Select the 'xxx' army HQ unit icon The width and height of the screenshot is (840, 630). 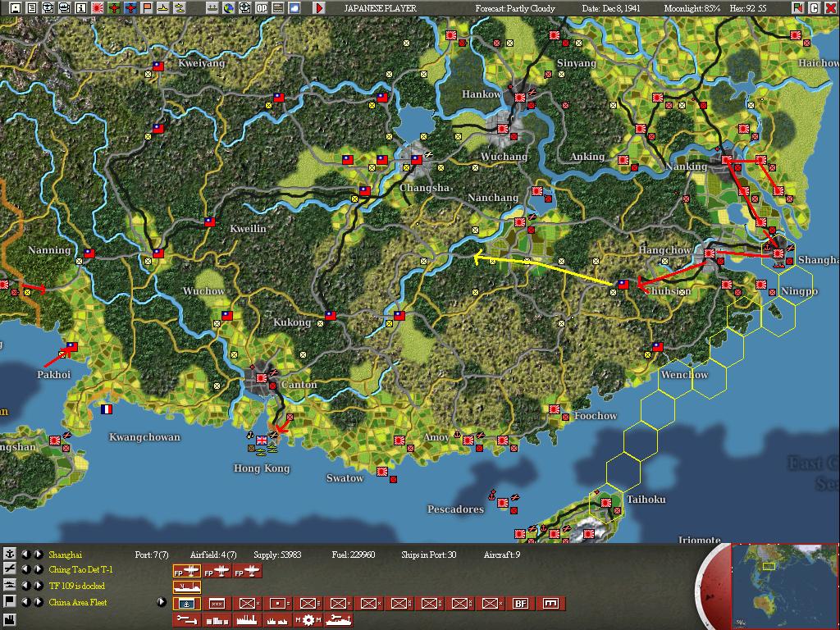coord(217,604)
